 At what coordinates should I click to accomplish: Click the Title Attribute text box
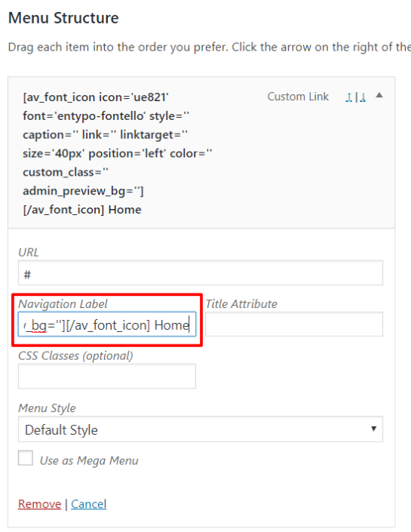pos(294,324)
